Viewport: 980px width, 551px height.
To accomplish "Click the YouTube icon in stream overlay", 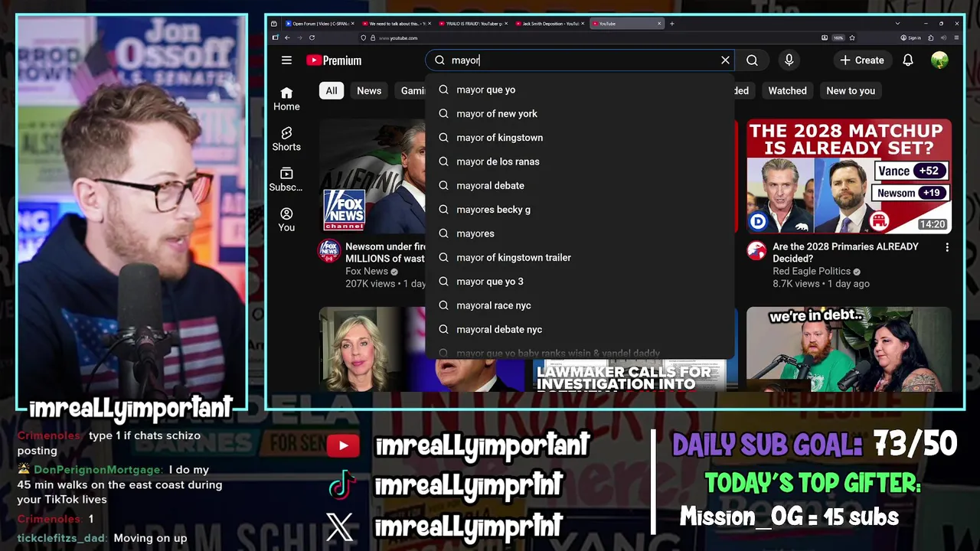I will click(342, 446).
